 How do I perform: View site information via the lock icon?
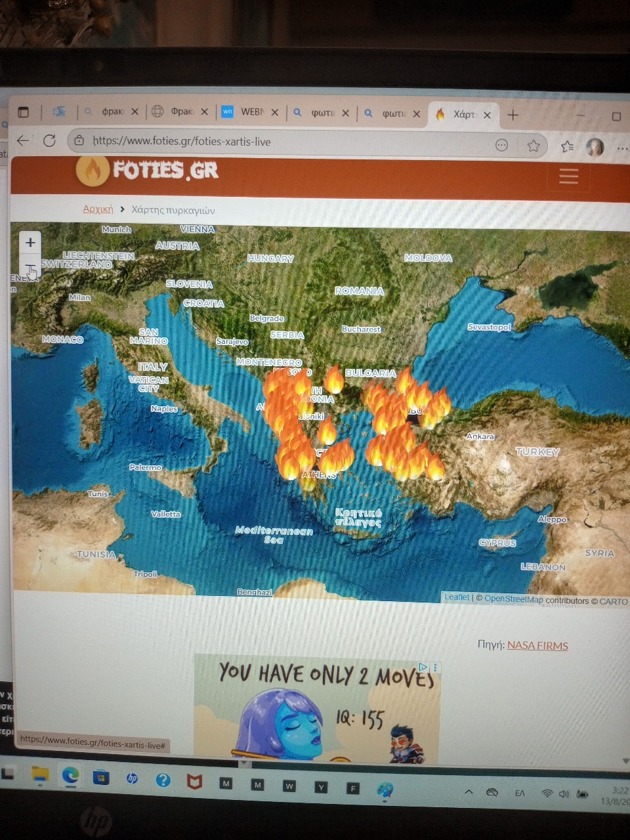[79, 140]
